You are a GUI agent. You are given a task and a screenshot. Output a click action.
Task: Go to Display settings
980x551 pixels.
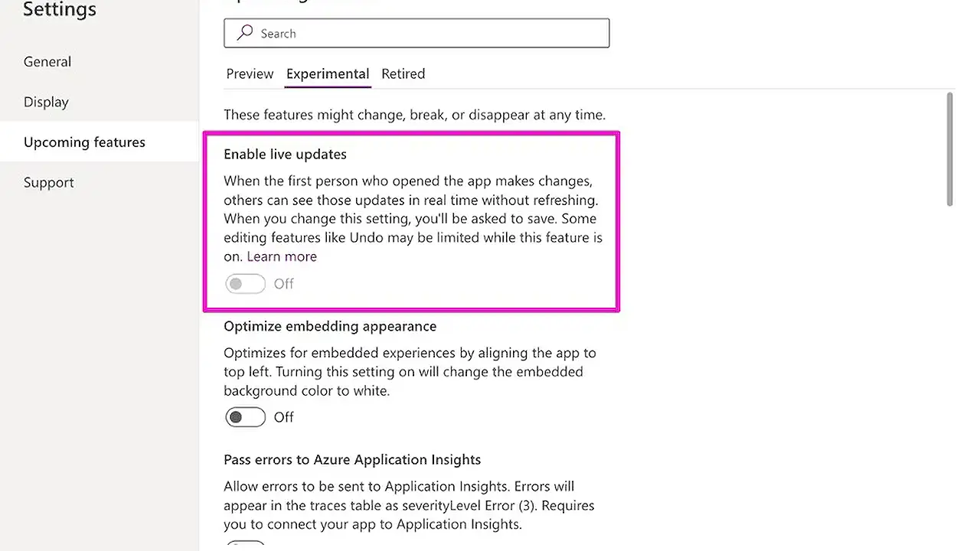[46, 102]
